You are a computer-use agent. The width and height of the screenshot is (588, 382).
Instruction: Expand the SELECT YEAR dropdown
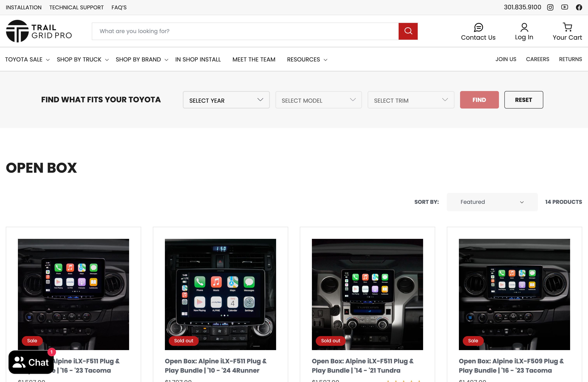(226, 100)
